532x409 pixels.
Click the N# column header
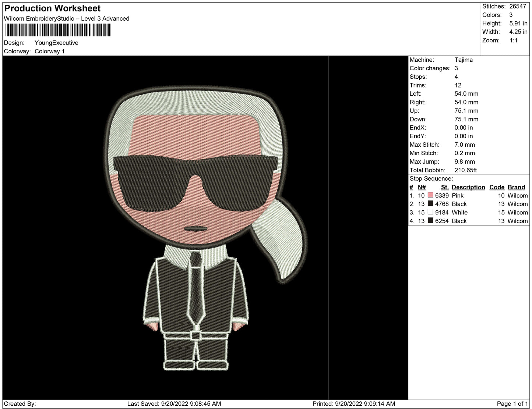422,187
